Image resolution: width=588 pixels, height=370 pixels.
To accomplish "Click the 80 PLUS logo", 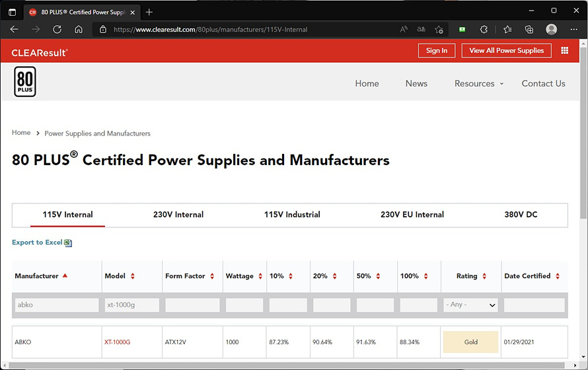I will [25, 81].
